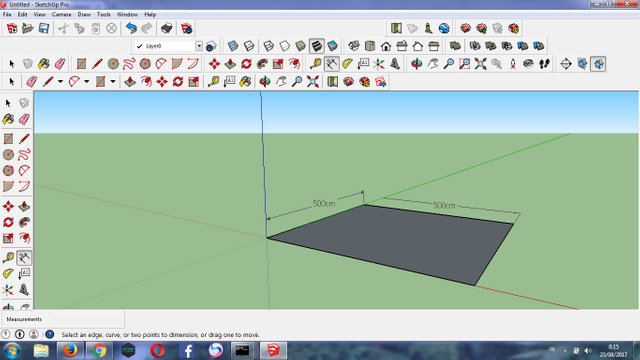This screenshot has width=640, height=360.
Task: Open the Layer0 layer dropdown
Action: coord(199,46)
